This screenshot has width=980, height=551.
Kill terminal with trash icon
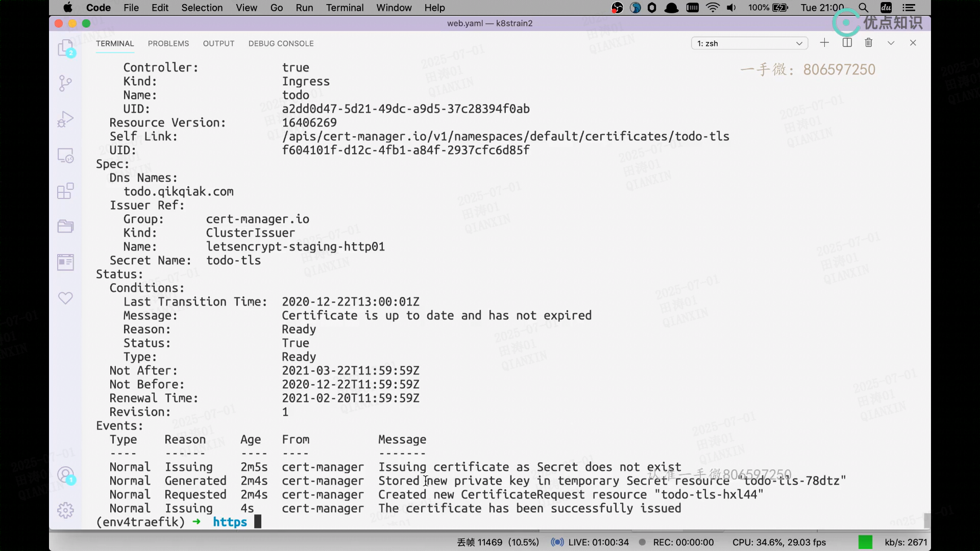pyautogui.click(x=869, y=43)
